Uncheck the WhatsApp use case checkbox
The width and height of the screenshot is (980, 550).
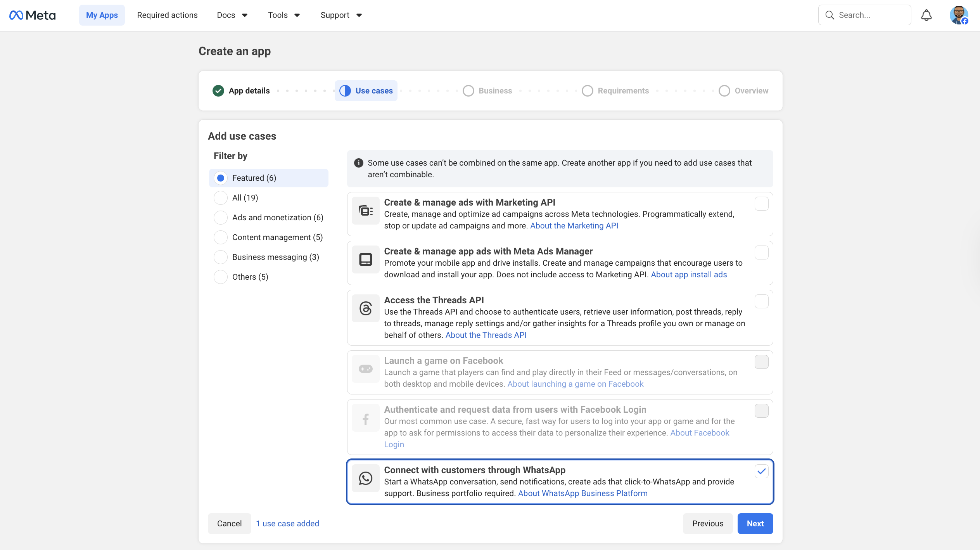pyautogui.click(x=761, y=471)
